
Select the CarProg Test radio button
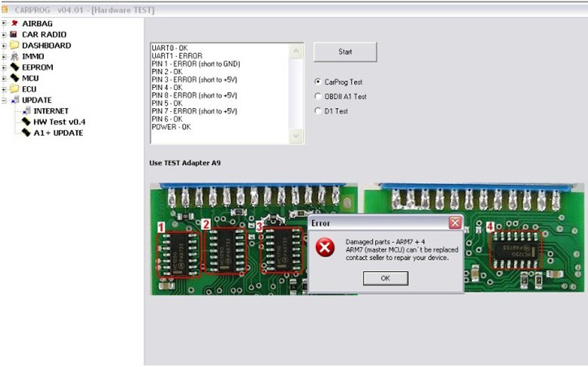coord(318,81)
